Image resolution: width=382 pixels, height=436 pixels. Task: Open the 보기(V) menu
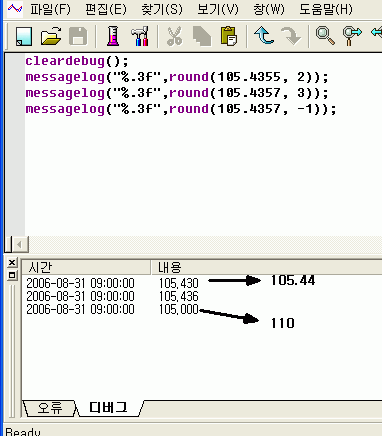click(218, 9)
